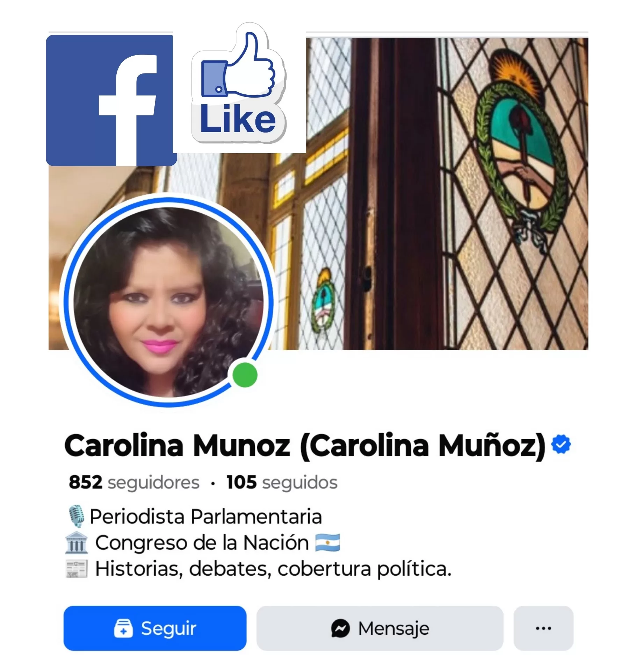Click the microphone emoji in bio
Screen dimensions: 644x663
(76, 516)
